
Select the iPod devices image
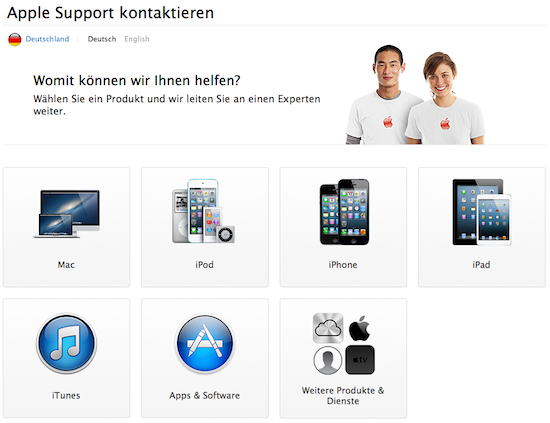point(203,211)
